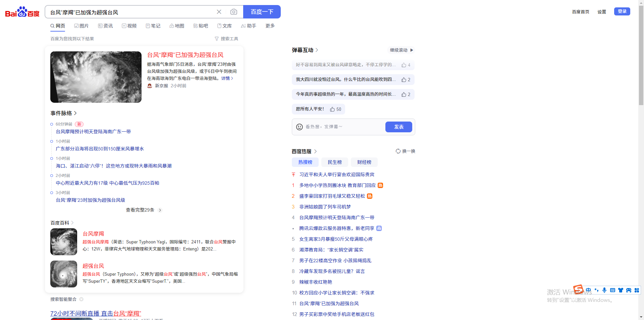Open 台风摩羯预计明天登陆海南广东一带 in the timeline
The height and width of the screenshot is (320, 644).
[93, 132]
